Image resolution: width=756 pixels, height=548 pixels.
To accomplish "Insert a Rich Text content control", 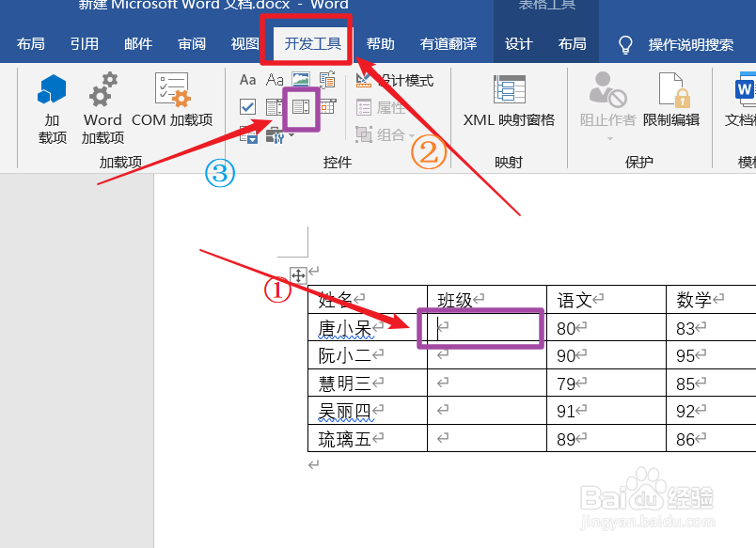I will (x=249, y=80).
